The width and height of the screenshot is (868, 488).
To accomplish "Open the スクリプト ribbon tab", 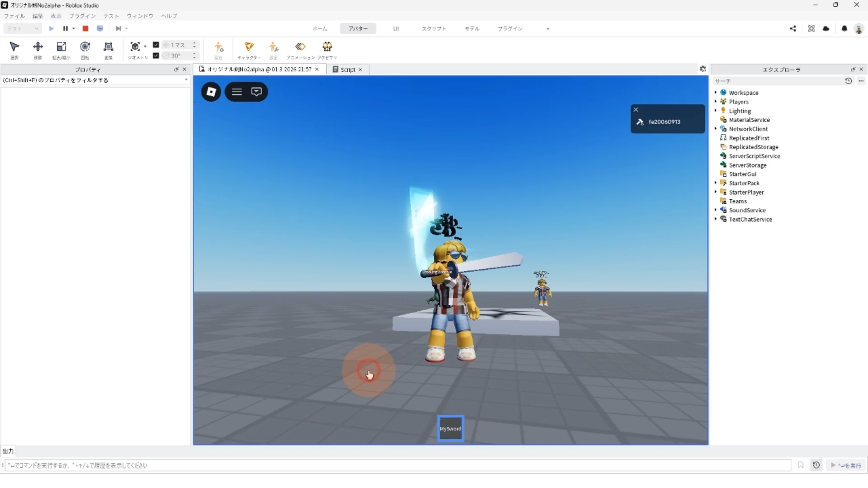I will 434,28.
